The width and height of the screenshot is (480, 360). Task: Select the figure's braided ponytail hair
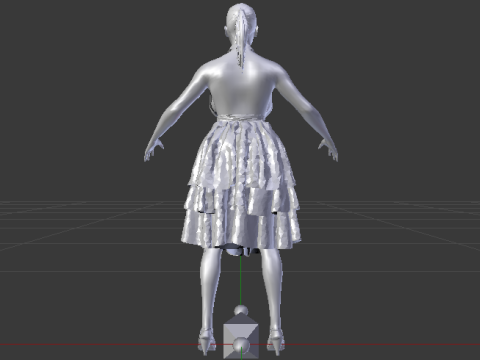pos(241,40)
